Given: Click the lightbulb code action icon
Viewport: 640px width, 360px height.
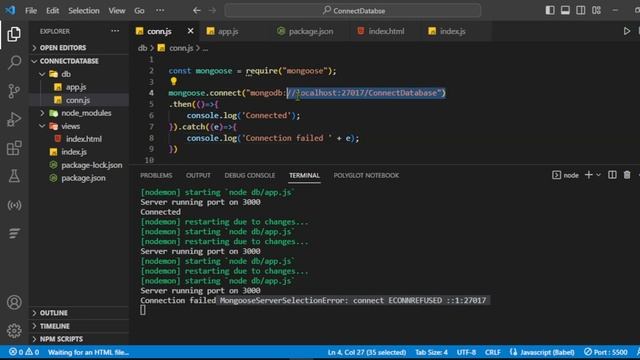Looking at the screenshot, I should pyautogui.click(x=173, y=81).
